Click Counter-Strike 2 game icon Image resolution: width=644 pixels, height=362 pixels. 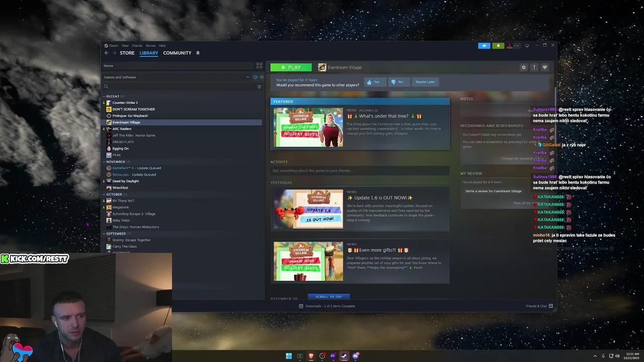109,103
